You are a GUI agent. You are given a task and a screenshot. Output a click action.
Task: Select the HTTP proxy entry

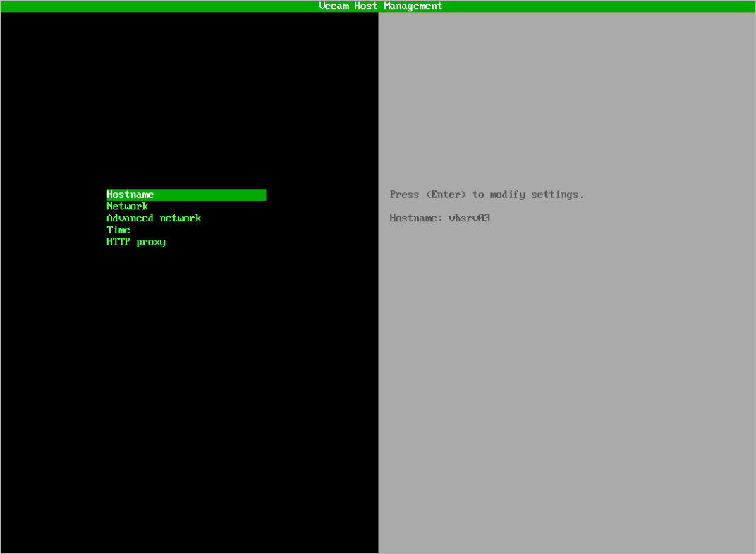(x=136, y=242)
